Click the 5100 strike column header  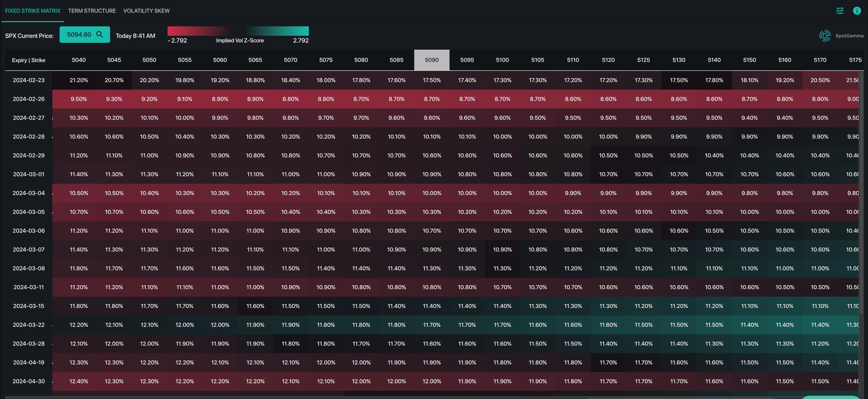click(502, 60)
